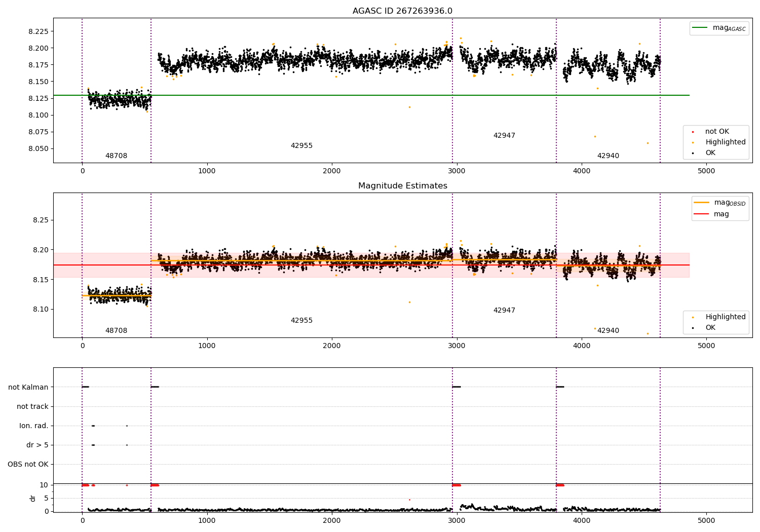This screenshot has height=532, width=760.
Task: Click the 'not Kalman' axis label
Action: [x=28, y=387]
